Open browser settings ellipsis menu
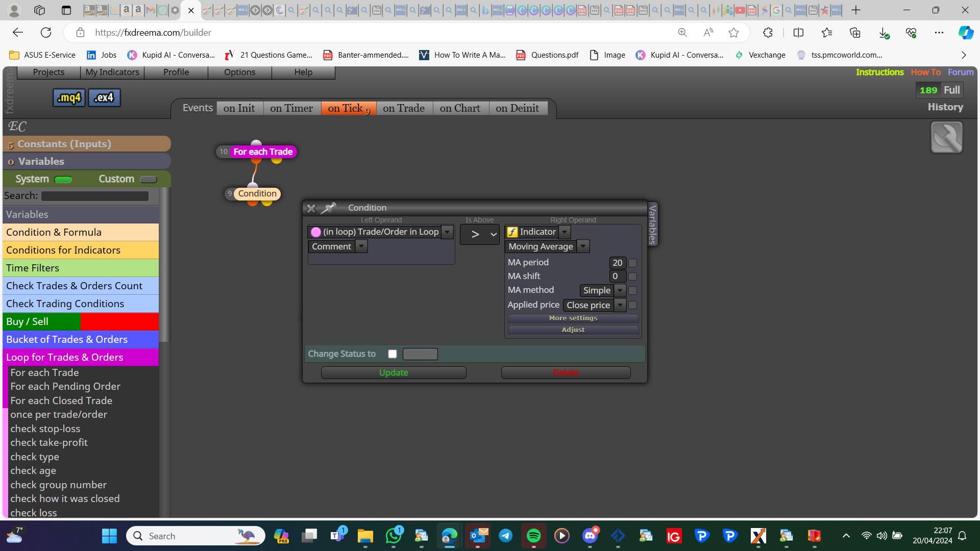 pos(939,33)
